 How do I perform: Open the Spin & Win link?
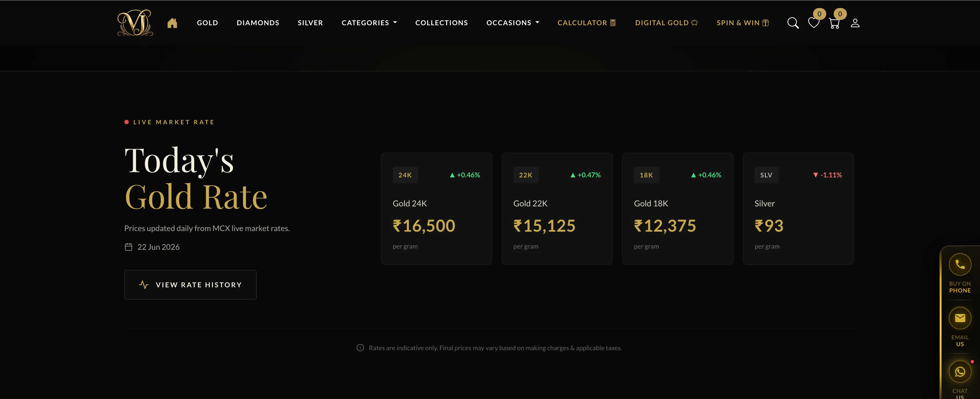coord(743,23)
